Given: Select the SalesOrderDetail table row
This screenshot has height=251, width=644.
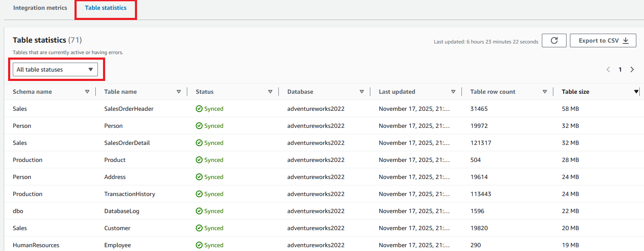Looking at the screenshot, I should coord(127,143).
